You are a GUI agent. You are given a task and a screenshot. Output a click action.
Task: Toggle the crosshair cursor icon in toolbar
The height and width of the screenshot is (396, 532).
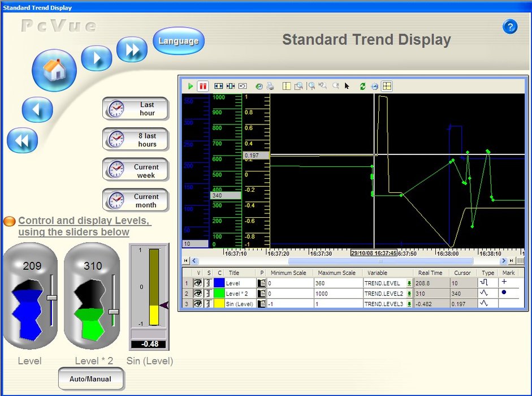tap(387, 87)
